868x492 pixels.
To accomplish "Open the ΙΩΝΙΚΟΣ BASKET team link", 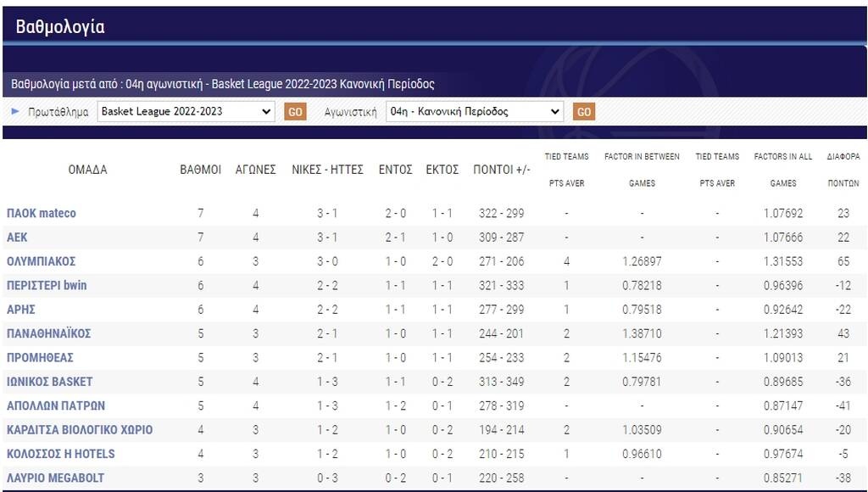I will 50,382.
